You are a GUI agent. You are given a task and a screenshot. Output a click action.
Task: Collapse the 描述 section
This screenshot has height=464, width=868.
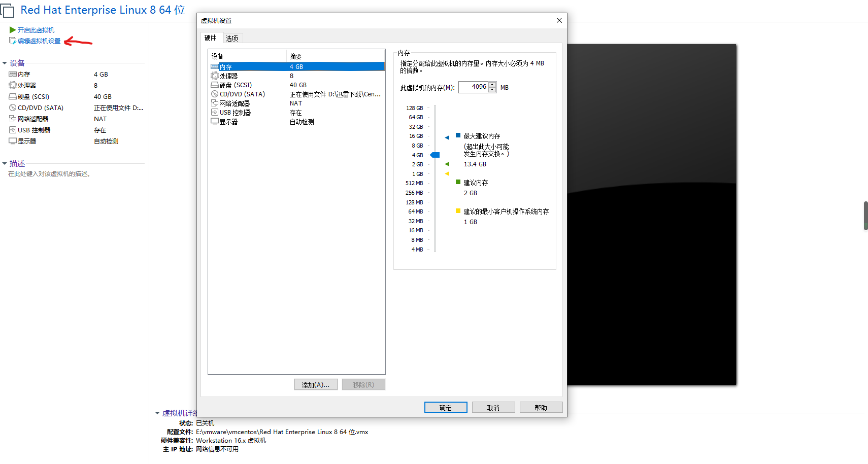tap(5, 163)
